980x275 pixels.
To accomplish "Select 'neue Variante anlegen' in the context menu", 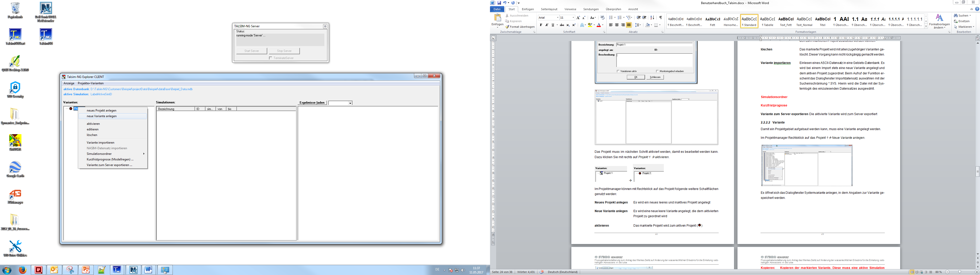I will (102, 116).
